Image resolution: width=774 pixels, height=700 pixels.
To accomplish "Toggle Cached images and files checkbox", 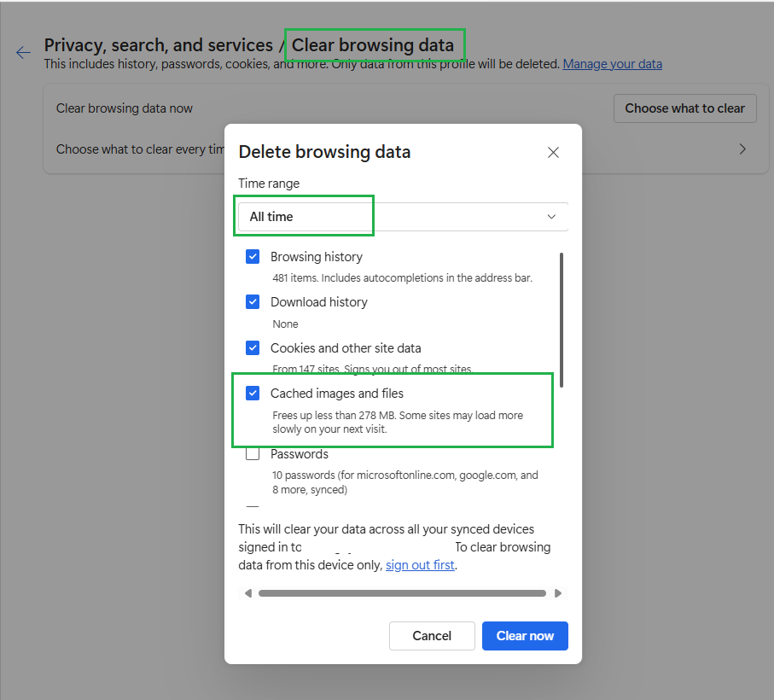I will point(253,394).
